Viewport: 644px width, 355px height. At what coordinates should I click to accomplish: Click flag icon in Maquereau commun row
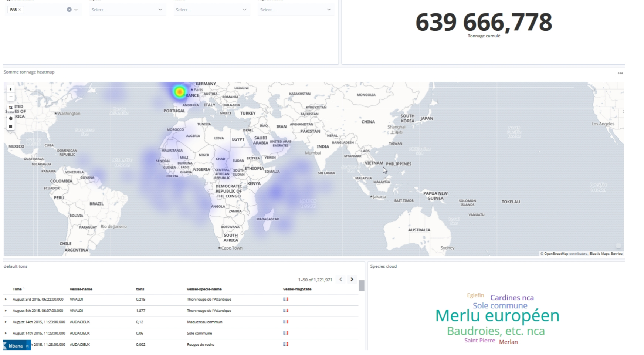286,322
